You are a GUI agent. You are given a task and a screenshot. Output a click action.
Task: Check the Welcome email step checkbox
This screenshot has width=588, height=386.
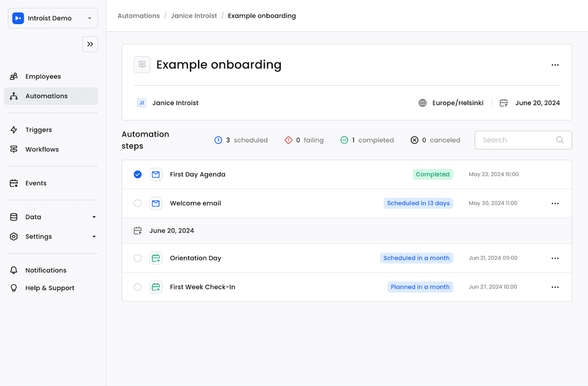(x=137, y=203)
